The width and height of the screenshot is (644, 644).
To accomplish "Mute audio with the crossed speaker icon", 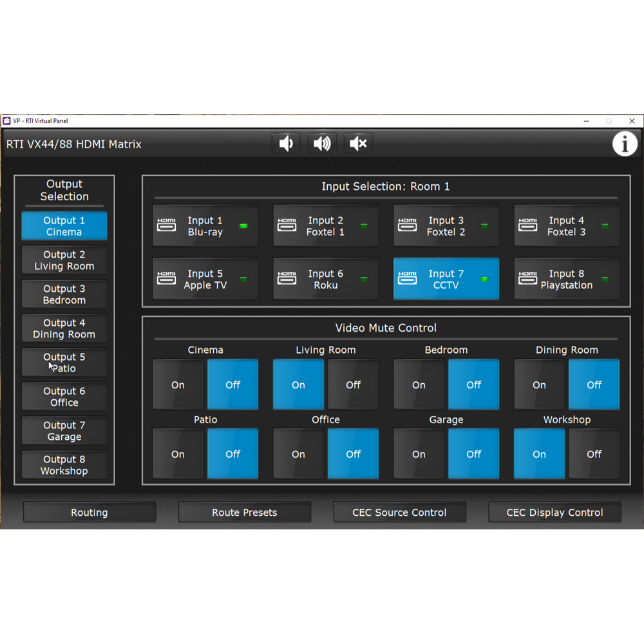I will [358, 144].
